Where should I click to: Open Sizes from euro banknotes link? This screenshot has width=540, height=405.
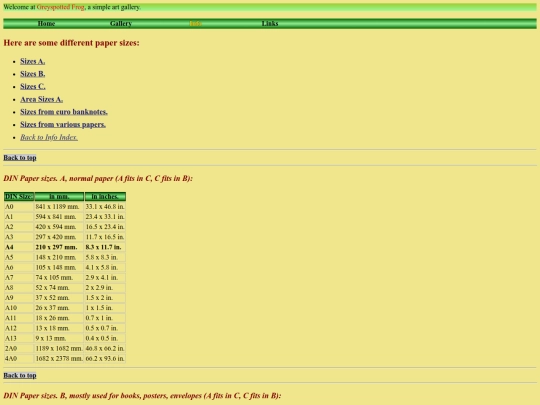(64, 112)
